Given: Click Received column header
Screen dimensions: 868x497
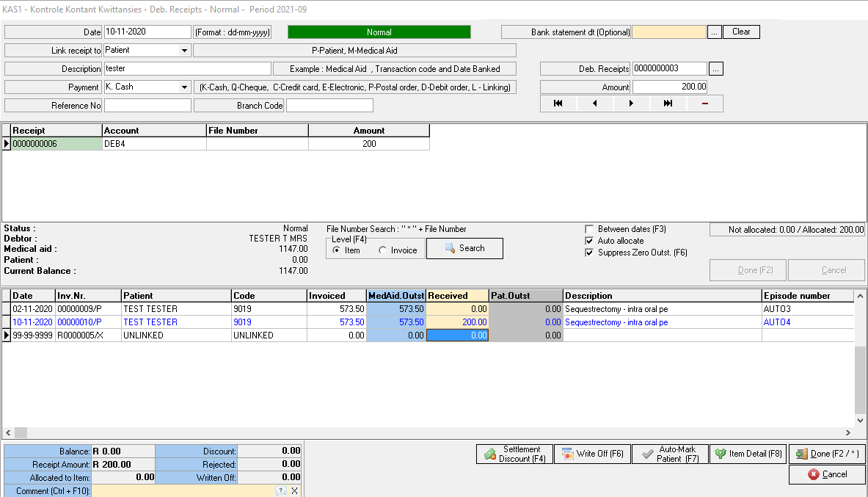Looking at the screenshot, I should point(457,296).
